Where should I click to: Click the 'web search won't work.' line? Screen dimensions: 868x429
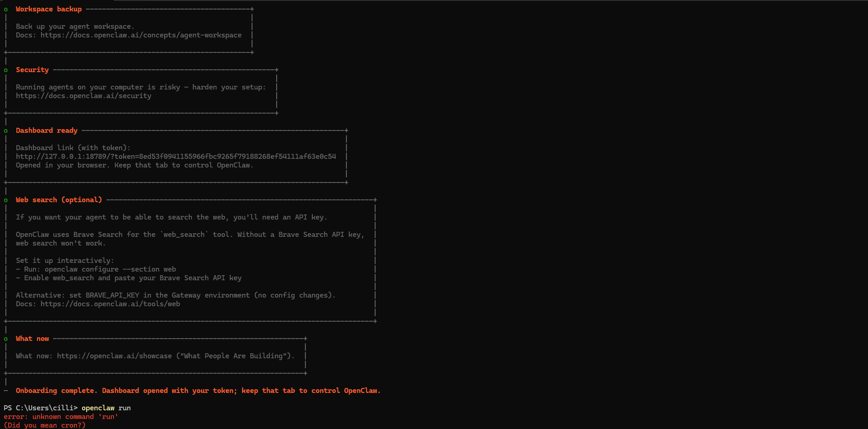pyautogui.click(x=61, y=243)
